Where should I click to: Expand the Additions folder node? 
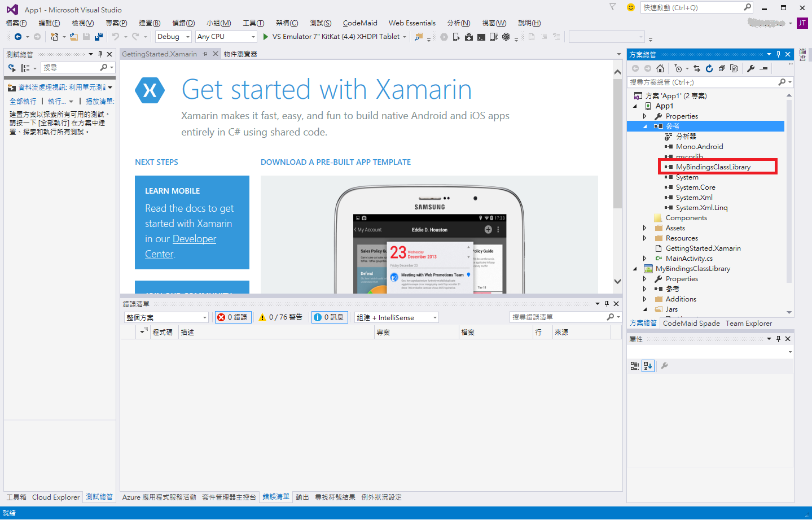(645, 299)
